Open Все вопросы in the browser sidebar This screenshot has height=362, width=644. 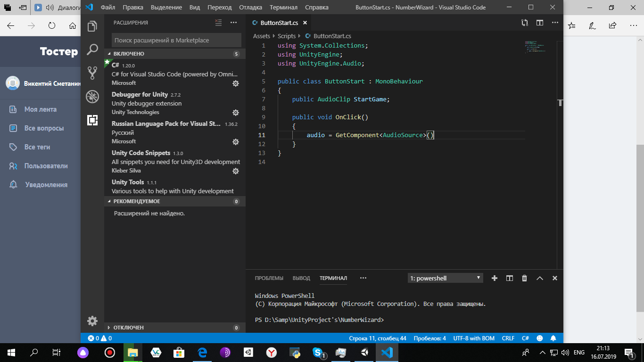coord(44,128)
